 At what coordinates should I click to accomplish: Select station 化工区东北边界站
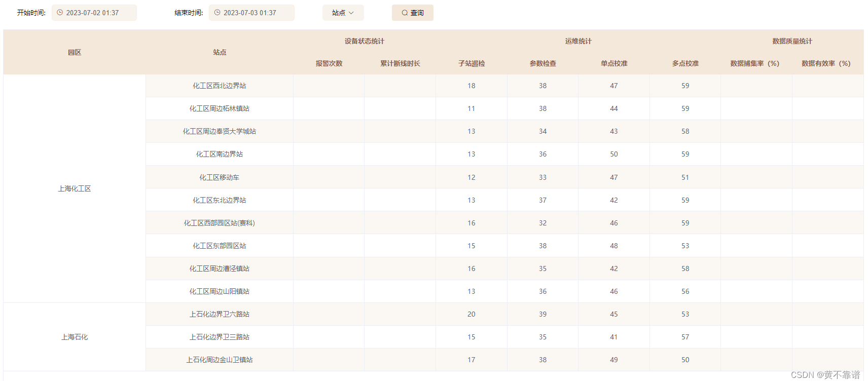(220, 200)
